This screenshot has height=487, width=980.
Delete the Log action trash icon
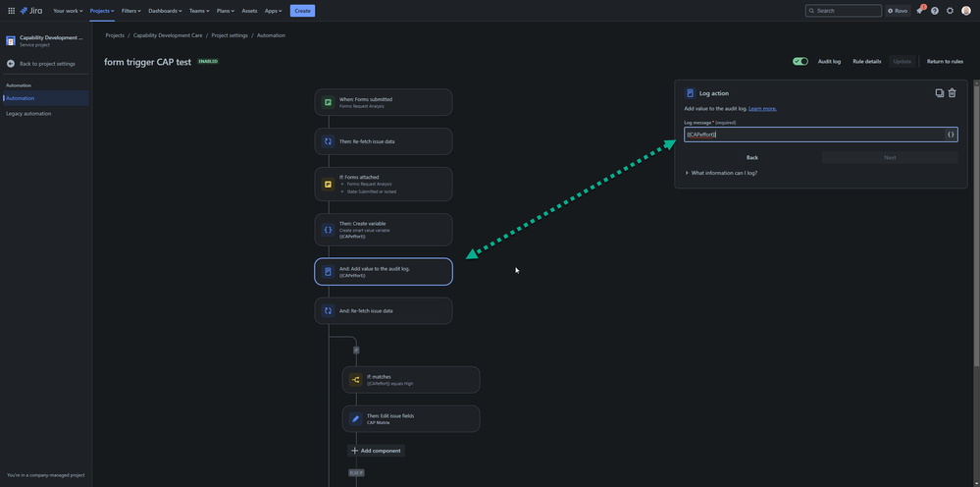(952, 93)
